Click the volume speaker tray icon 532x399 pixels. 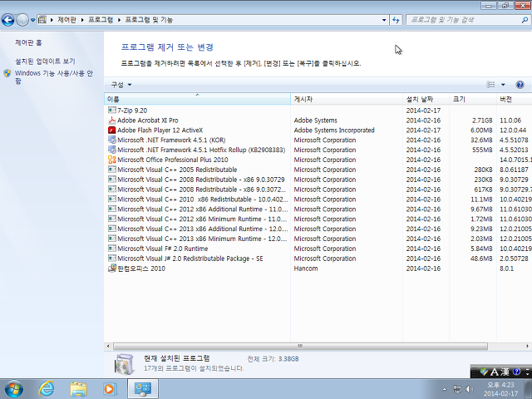click(x=470, y=389)
